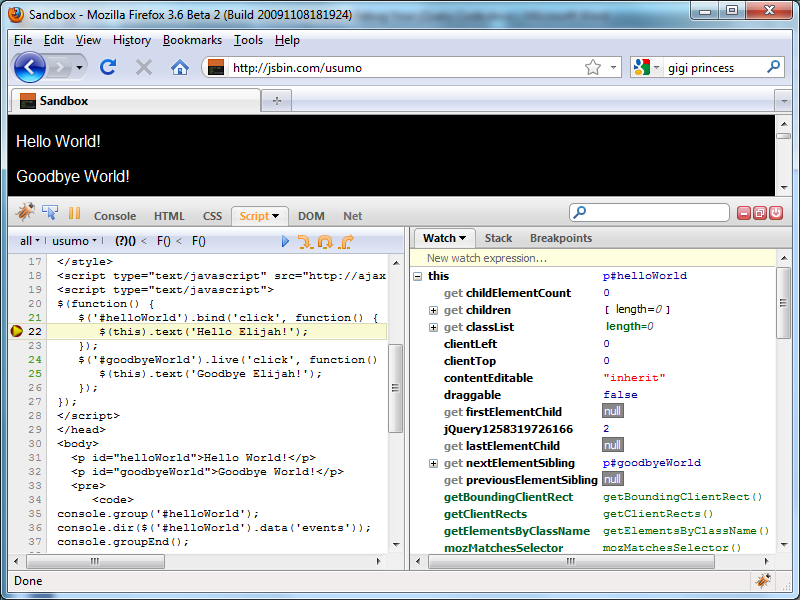Open the Watch tab options dropdown
This screenshot has height=600, width=800.
[x=463, y=238]
